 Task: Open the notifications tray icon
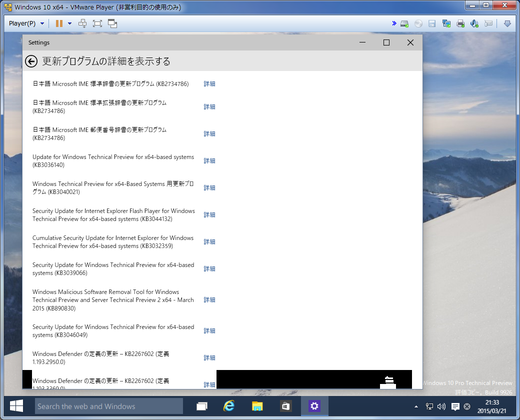[x=455, y=406]
